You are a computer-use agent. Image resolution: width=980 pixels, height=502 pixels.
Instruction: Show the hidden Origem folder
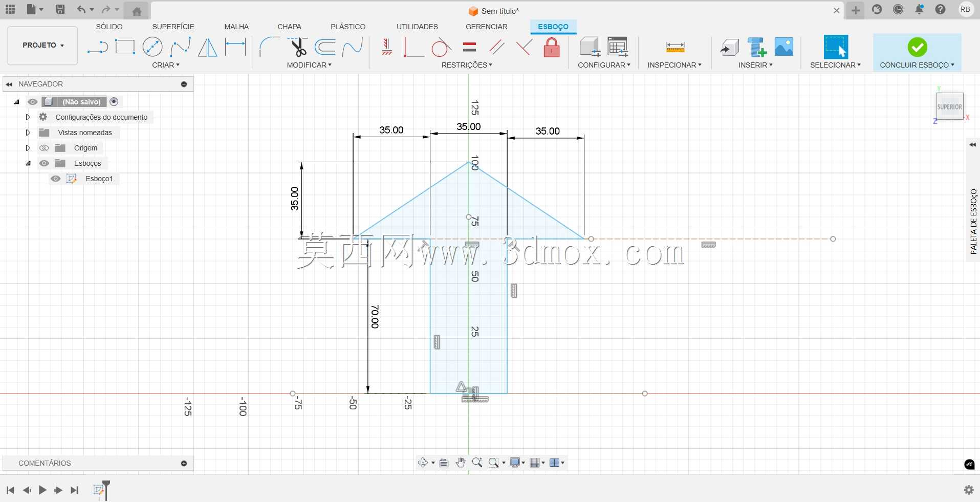click(44, 148)
